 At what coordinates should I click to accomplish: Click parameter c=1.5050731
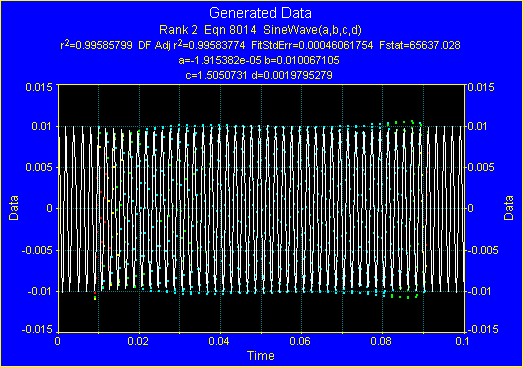pos(216,75)
